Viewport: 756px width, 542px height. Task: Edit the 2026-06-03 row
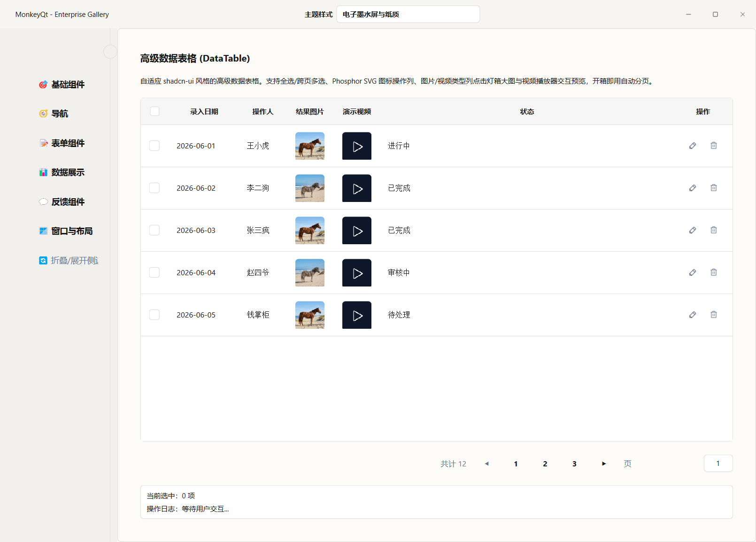click(x=693, y=230)
